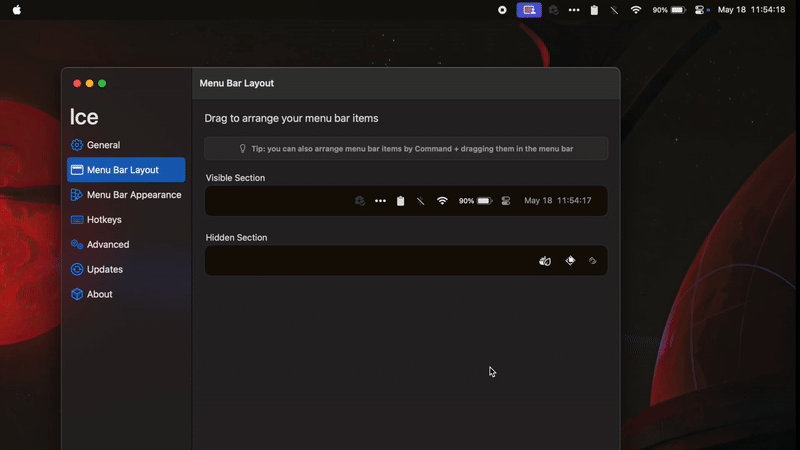Select the clipboard item in Visible Section
This screenshot has width=800, height=450.
click(401, 201)
